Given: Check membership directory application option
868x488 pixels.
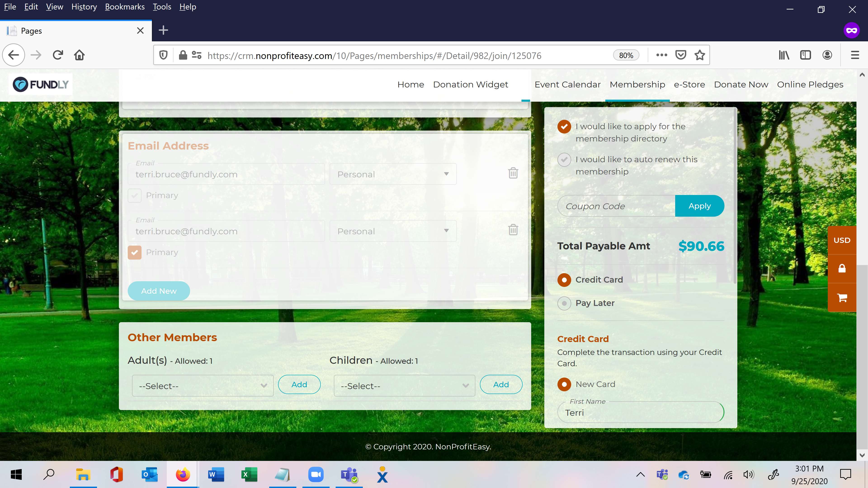Looking at the screenshot, I should (x=564, y=127).
